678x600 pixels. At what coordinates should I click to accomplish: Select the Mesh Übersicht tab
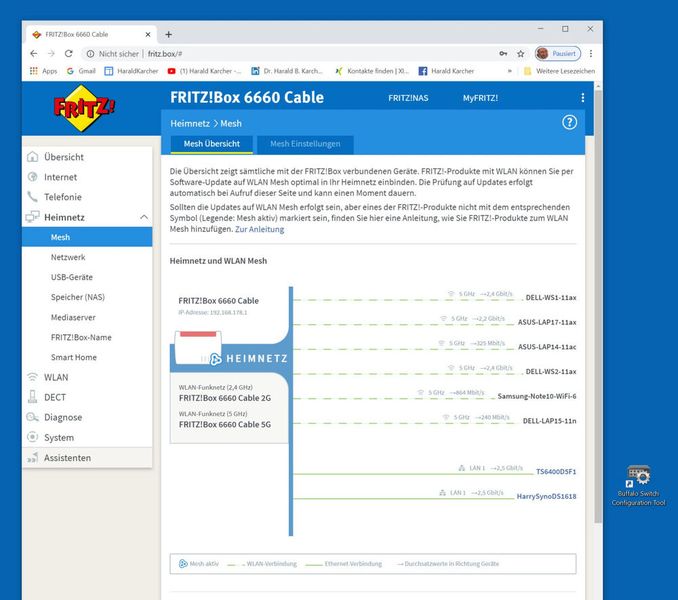click(x=211, y=144)
